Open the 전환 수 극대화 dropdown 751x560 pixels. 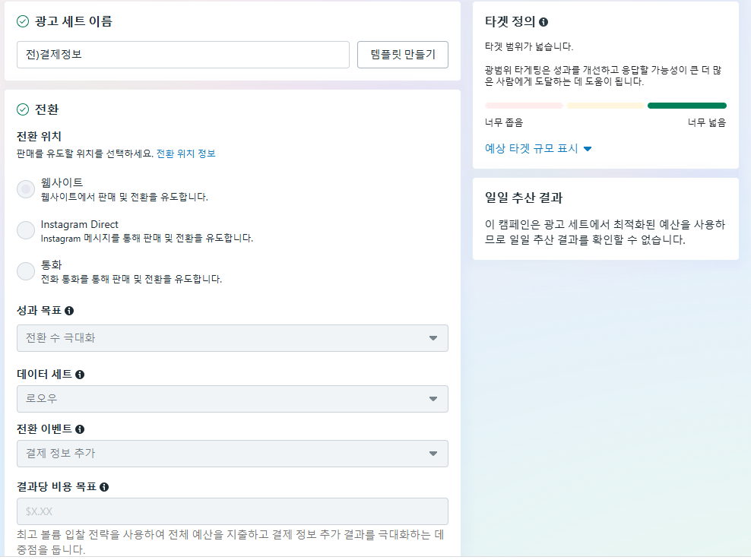point(233,338)
